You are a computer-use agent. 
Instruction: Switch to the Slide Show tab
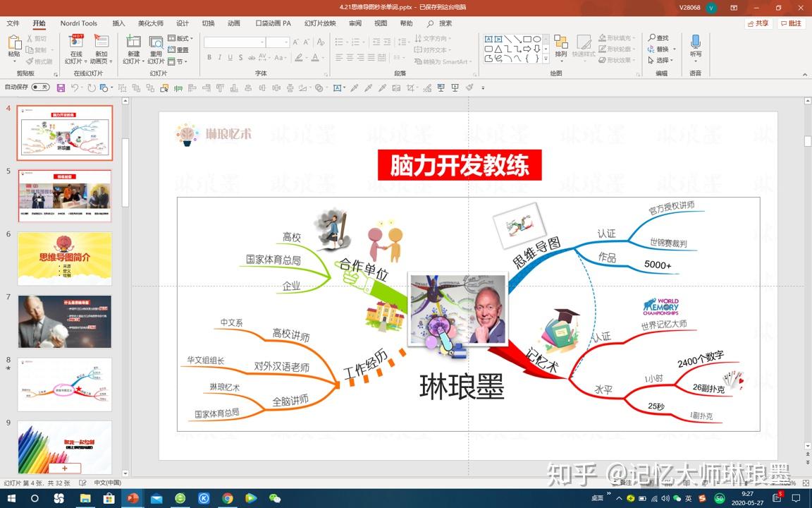(x=320, y=23)
